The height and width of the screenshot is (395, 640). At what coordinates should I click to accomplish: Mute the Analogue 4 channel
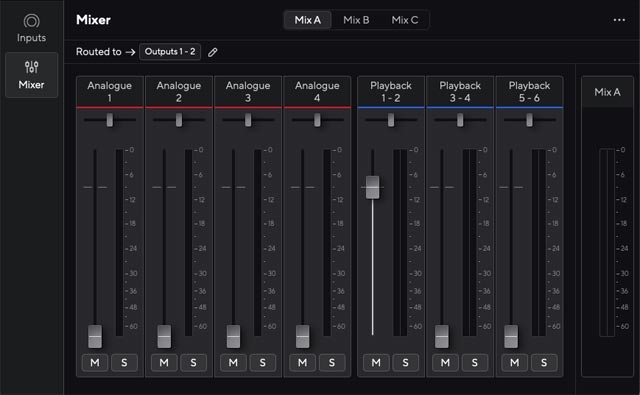click(x=302, y=362)
